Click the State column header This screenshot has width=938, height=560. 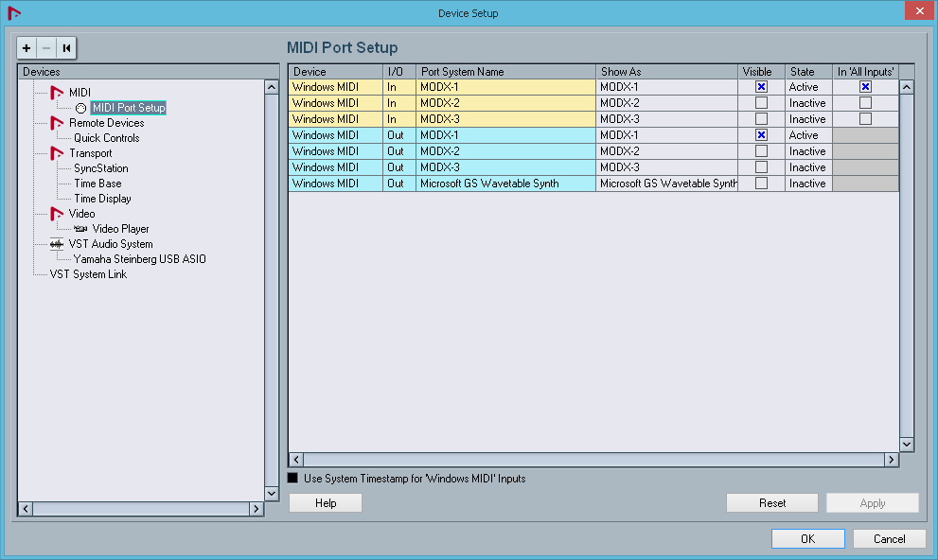(808, 72)
